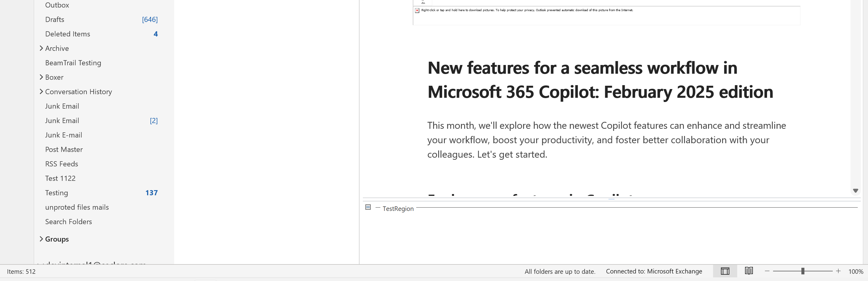This screenshot has height=281, width=868.
Task: Click the email intro paragraph text
Action: pyautogui.click(x=606, y=140)
